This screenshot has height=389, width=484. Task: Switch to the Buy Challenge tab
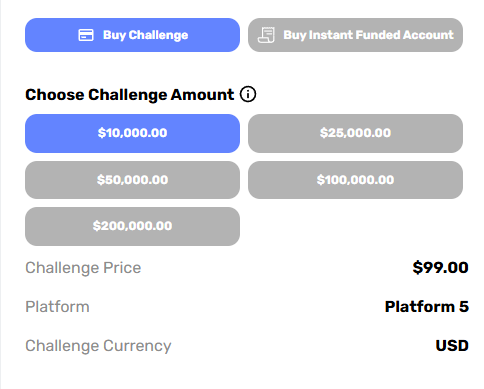tap(132, 35)
